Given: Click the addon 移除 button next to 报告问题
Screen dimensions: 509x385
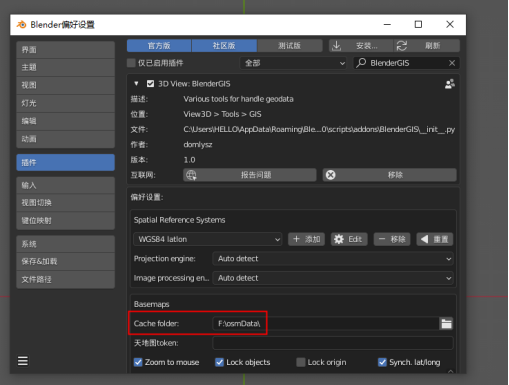Looking at the screenshot, I should tap(389, 175).
